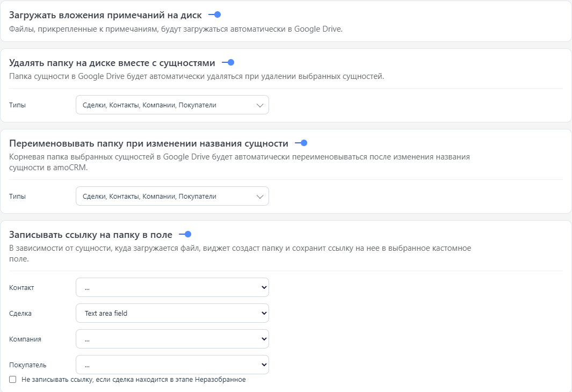Open the Контакт field dropdown
This screenshot has width=572, height=392.
tap(172, 287)
